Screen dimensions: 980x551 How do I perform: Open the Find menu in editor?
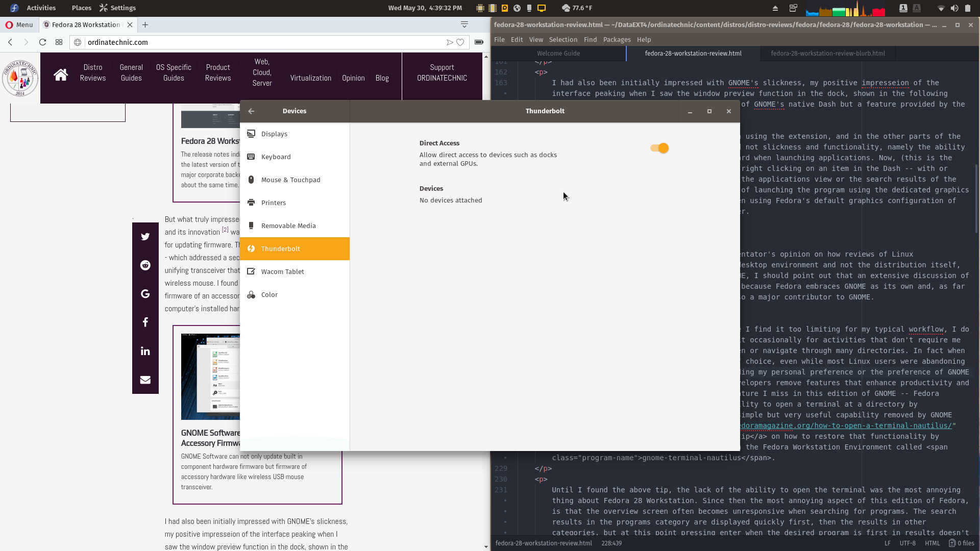(590, 39)
